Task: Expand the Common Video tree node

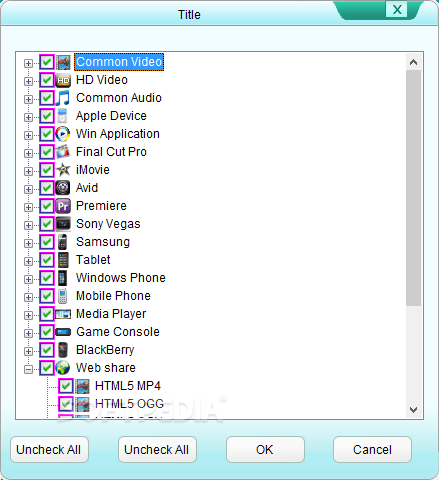Action: pos(28,63)
